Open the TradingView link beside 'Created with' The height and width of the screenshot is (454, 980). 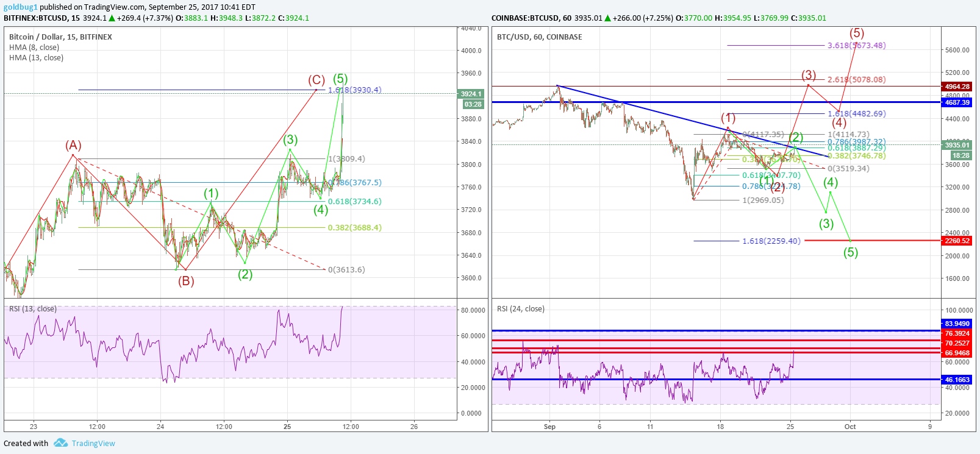[93, 444]
